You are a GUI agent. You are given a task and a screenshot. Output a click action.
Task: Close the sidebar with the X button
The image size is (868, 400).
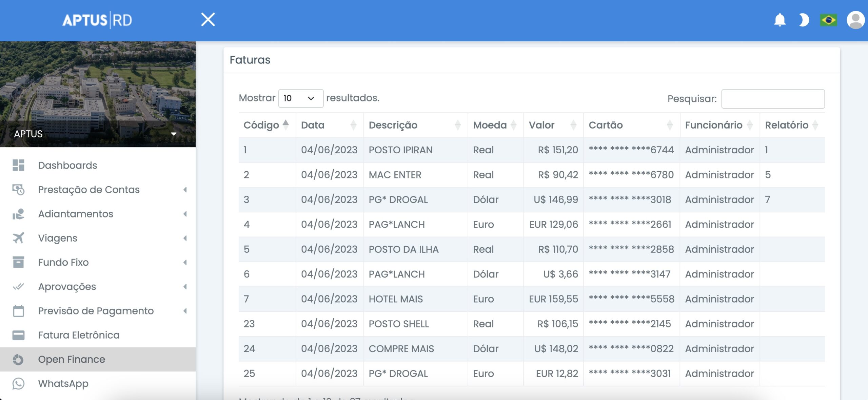[208, 19]
